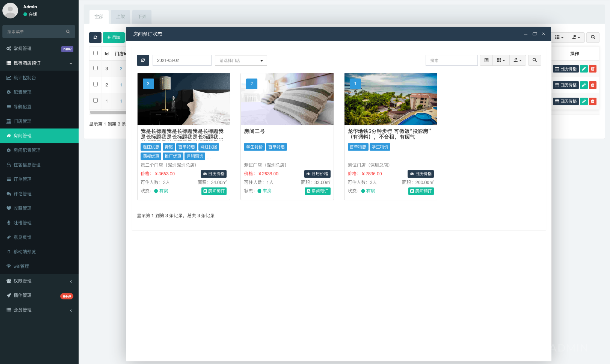Click the search magnifier icon in the modal

tap(534, 60)
